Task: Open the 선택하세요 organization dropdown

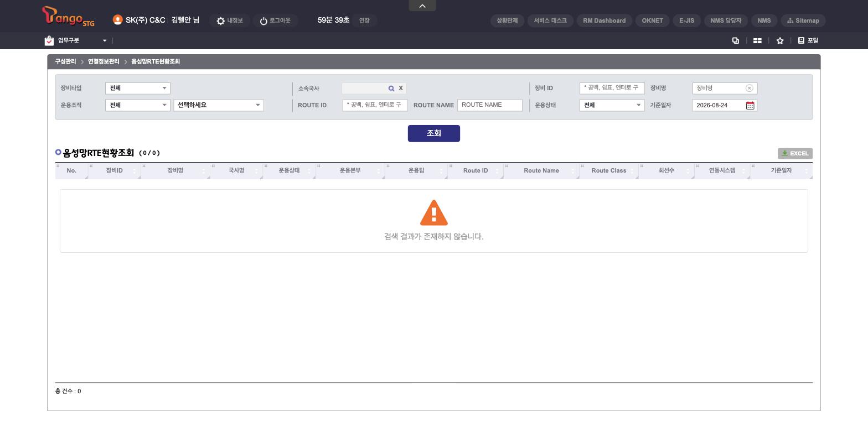Action: pos(219,105)
